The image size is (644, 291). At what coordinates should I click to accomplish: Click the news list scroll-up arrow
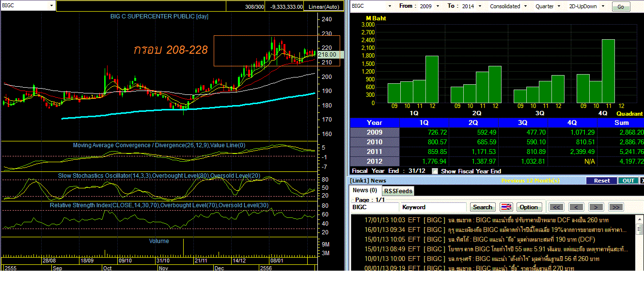[640, 218]
